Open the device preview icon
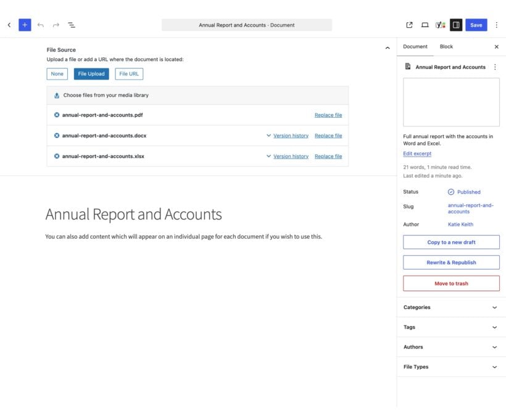The height and width of the screenshot is (420, 506). tap(425, 25)
